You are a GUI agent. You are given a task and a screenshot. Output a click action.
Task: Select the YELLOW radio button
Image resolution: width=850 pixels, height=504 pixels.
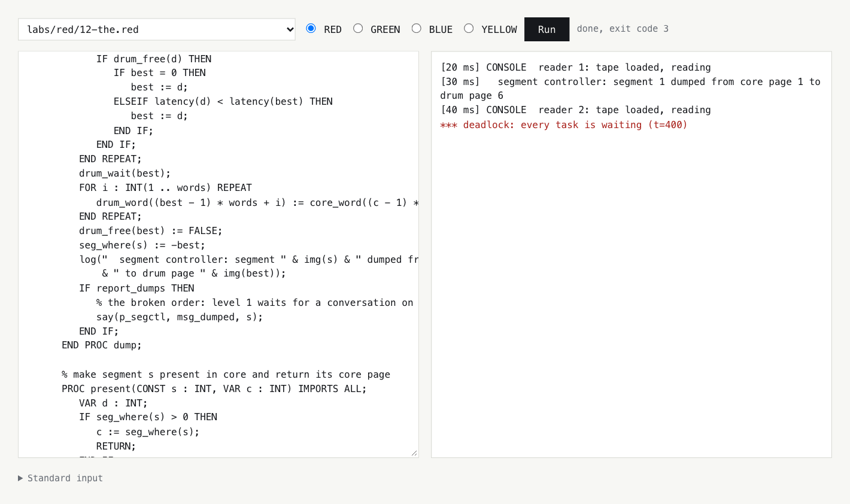pyautogui.click(x=469, y=28)
